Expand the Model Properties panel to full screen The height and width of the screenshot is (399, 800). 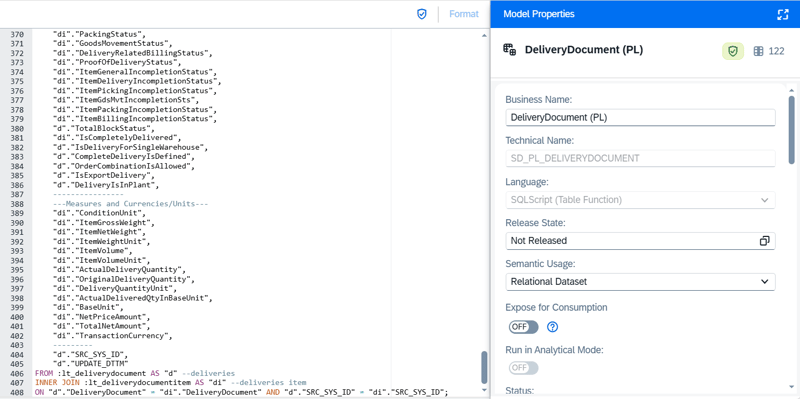pyautogui.click(x=783, y=14)
